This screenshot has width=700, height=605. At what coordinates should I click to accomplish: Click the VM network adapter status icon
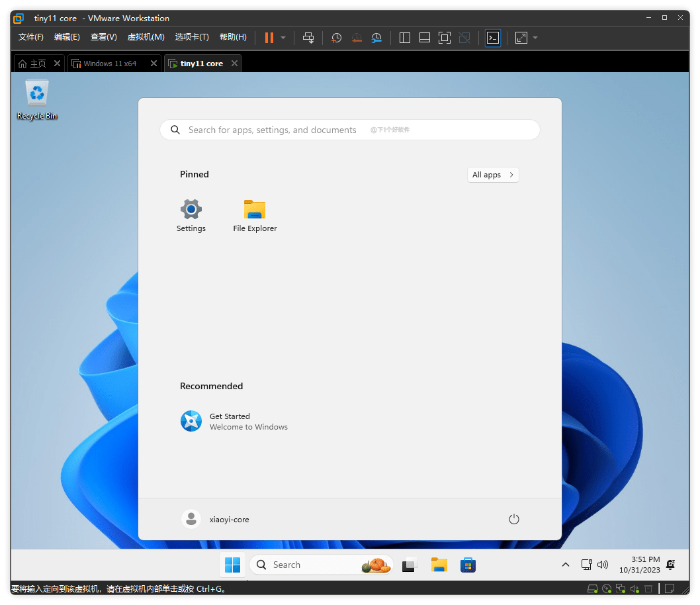(x=621, y=588)
